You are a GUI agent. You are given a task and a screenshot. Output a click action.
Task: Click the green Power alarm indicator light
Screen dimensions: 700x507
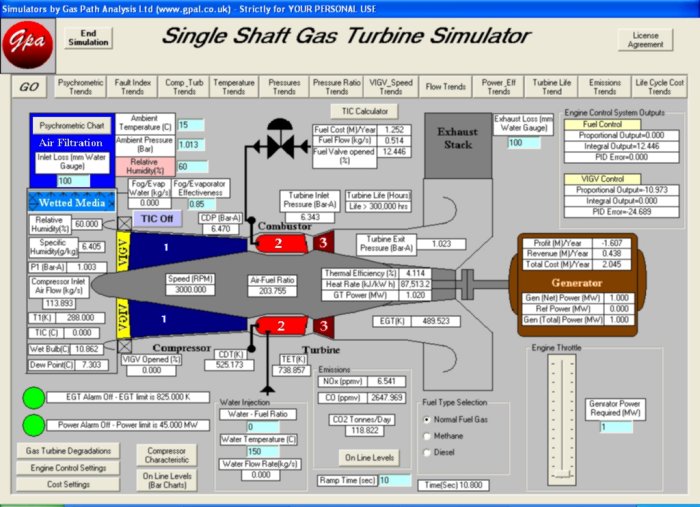point(35,424)
